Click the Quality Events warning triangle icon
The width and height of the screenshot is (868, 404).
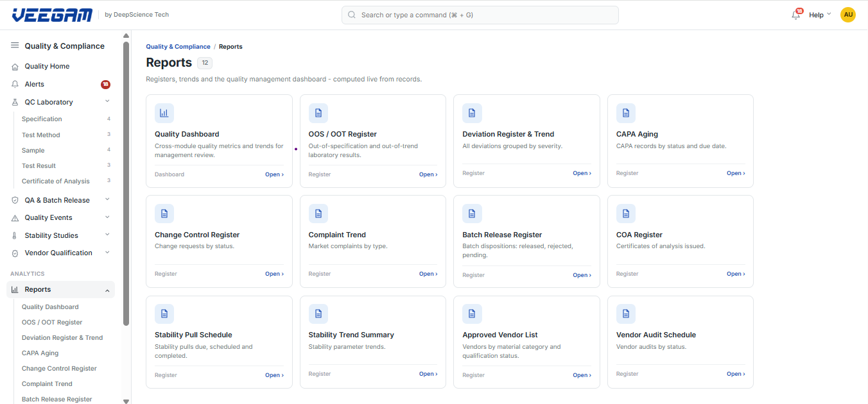tap(15, 218)
